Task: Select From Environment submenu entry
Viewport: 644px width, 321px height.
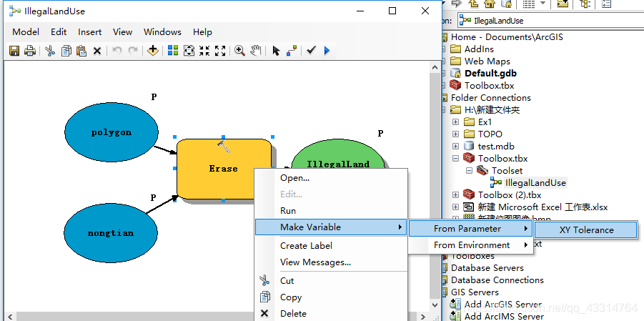Action: 471,245
